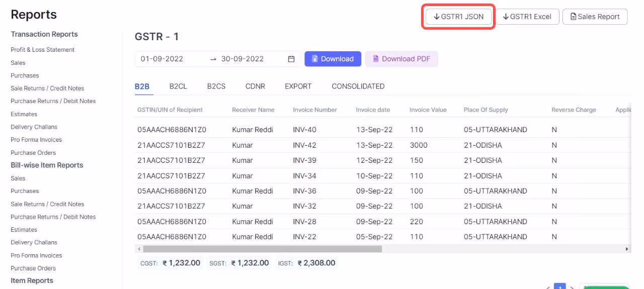The height and width of the screenshot is (289, 644).
Task: Select invoice number INV-39
Action: click(305, 160)
